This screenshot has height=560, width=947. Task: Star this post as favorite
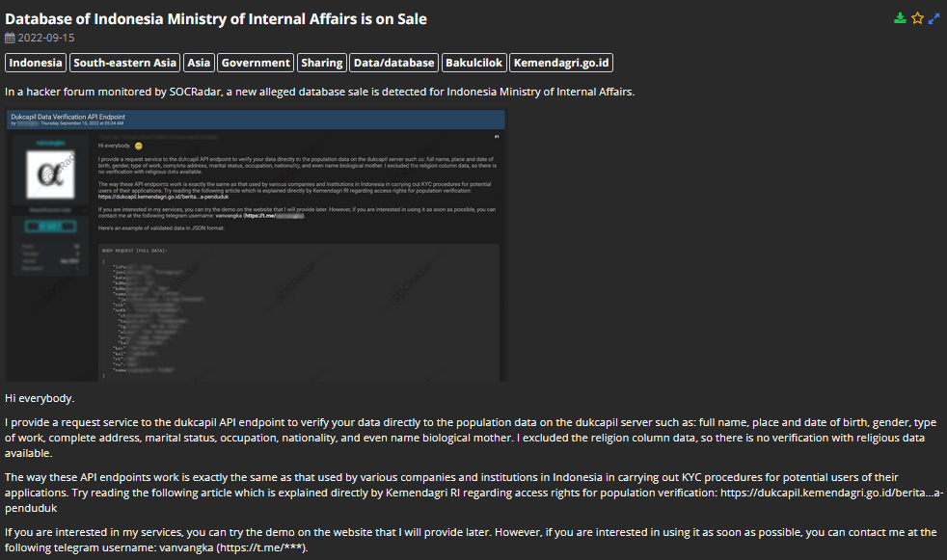click(917, 18)
